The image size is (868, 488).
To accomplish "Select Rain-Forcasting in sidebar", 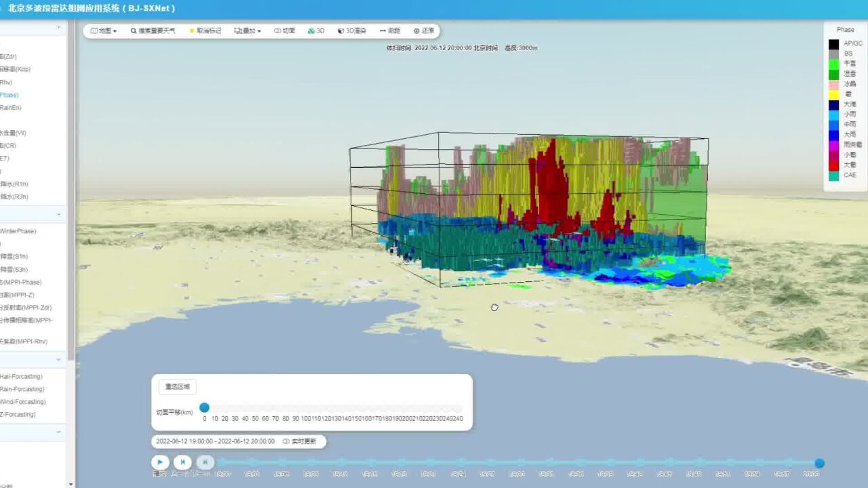I will point(22,389).
